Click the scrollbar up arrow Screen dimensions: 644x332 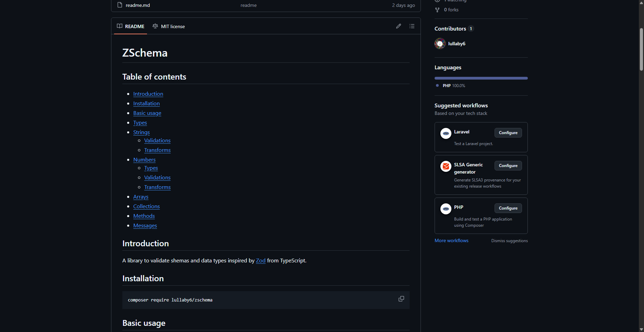[x=641, y=2]
